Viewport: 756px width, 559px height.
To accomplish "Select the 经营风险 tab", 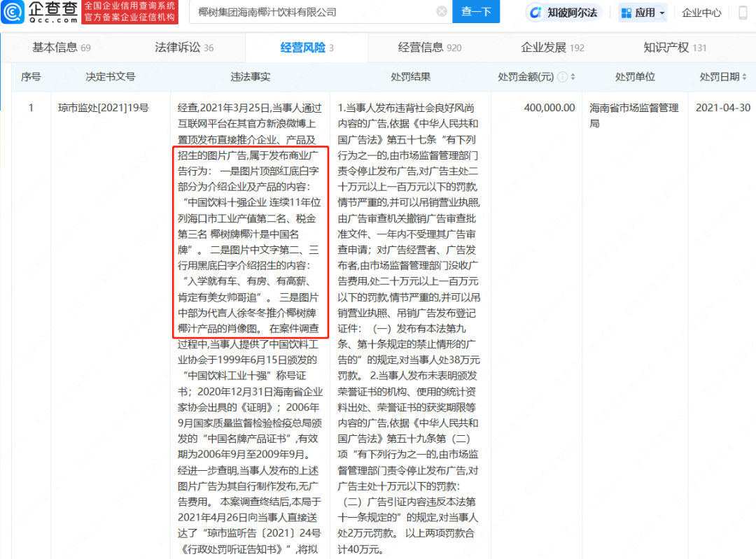I will [303, 47].
